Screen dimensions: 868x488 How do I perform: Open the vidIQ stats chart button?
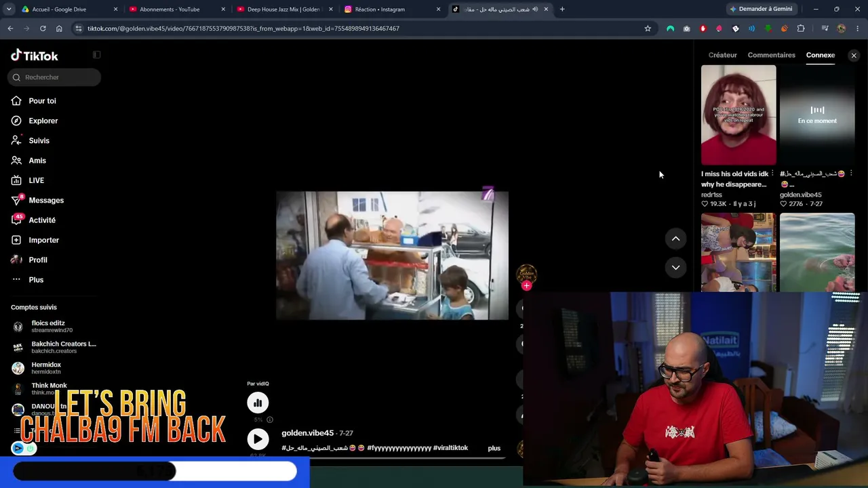pos(258,403)
